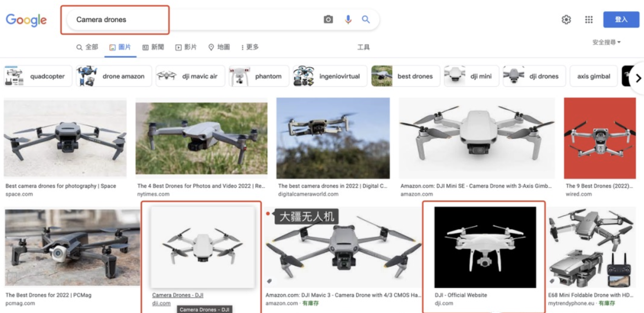Viewport: 644px width, 313px height.
Task: Click the product tag icon on Mavic 3 image
Action: 269,281
